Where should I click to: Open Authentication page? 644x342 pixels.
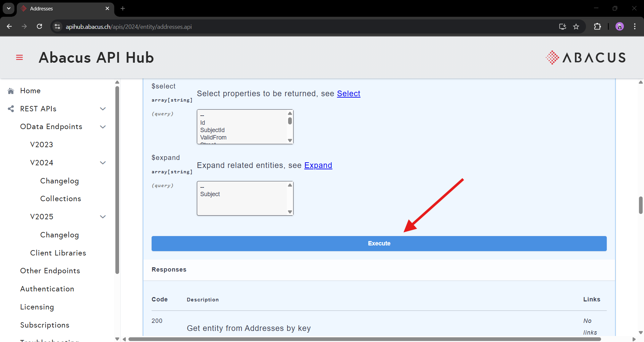[47, 289]
